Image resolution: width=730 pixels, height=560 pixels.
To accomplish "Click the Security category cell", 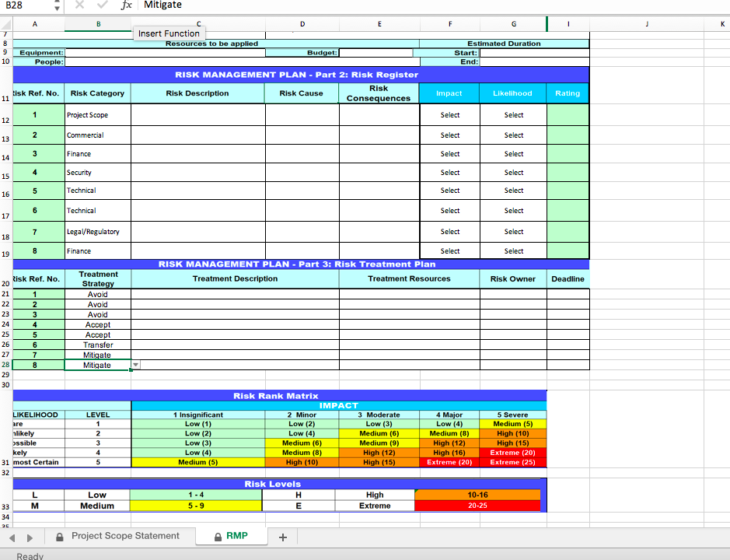I will 98,173.
